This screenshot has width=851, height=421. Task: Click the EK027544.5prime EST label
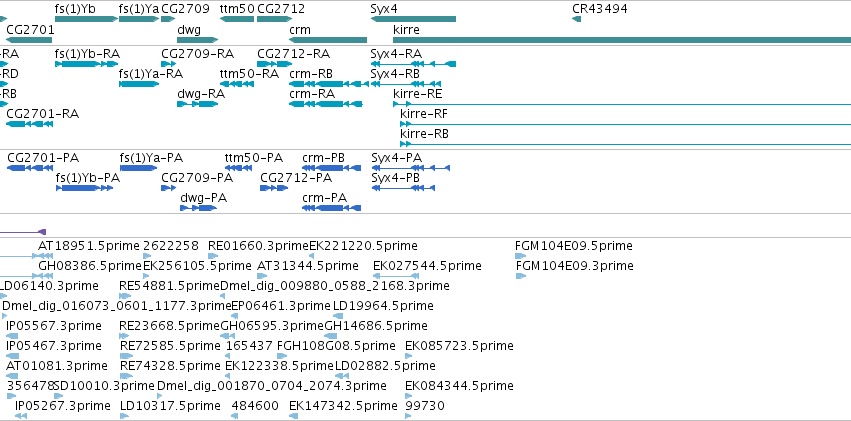click(427, 266)
